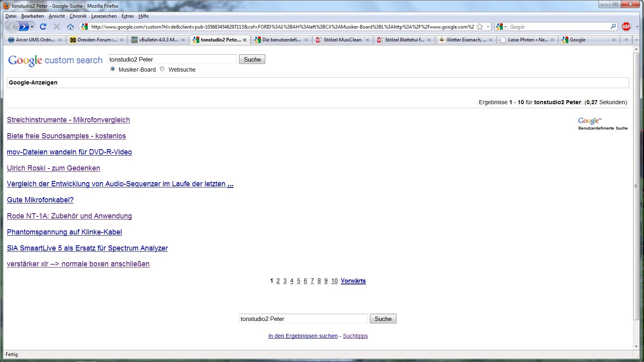Close the Wetter Eisenach tab
Viewport: 644px width, 362px height.
(491, 40)
